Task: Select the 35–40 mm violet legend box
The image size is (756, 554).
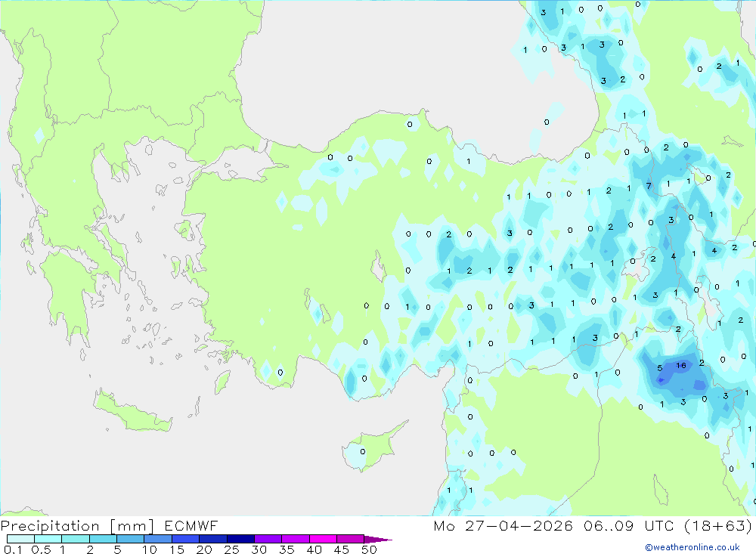Action: coord(296,539)
